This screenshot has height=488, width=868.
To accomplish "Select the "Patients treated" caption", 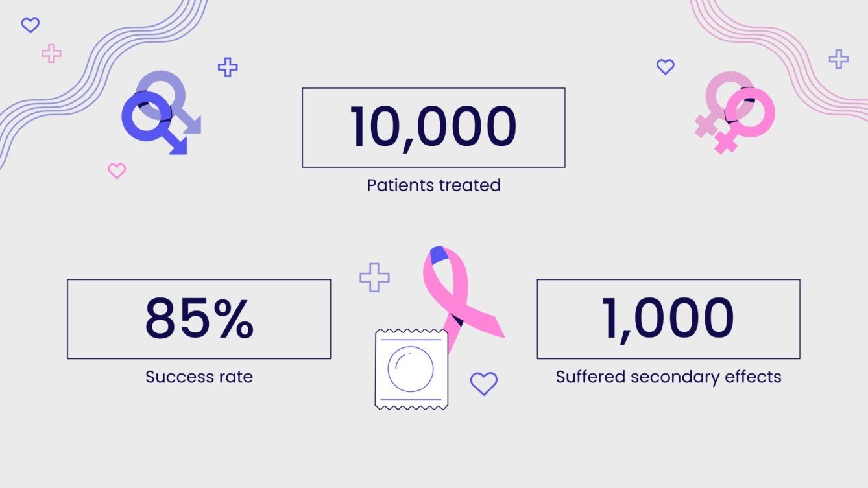I will point(433,185).
